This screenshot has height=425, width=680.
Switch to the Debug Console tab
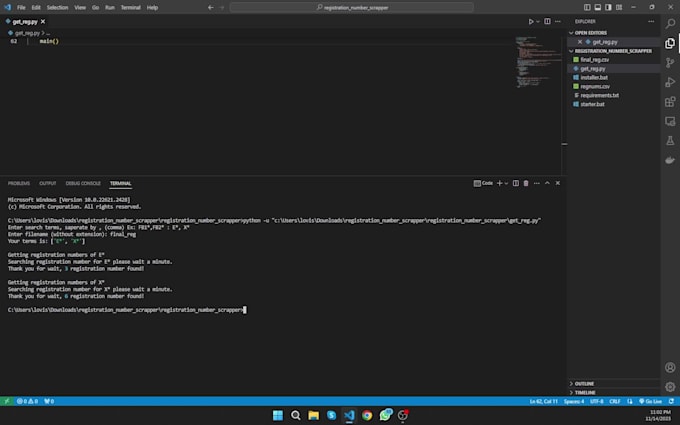(83, 183)
